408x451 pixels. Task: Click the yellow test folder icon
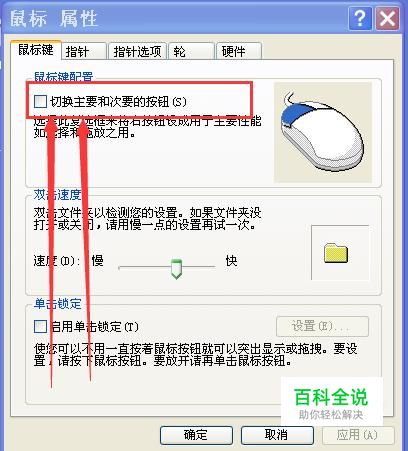pyautogui.click(x=336, y=253)
